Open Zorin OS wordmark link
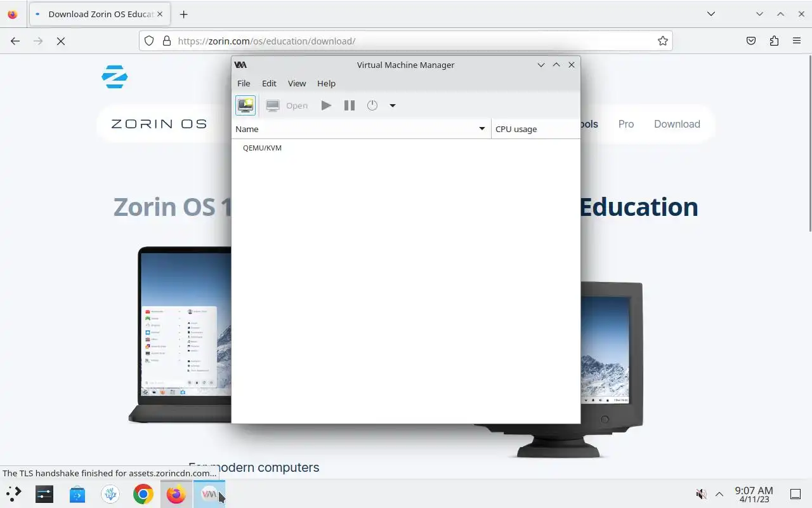 point(159,124)
